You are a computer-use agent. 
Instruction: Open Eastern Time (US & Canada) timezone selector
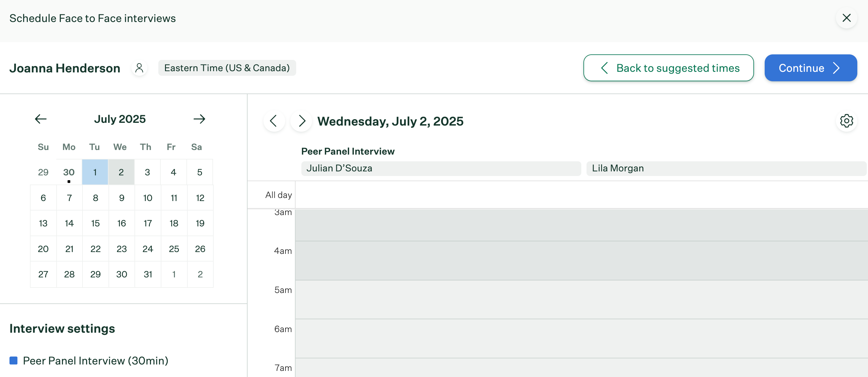227,68
